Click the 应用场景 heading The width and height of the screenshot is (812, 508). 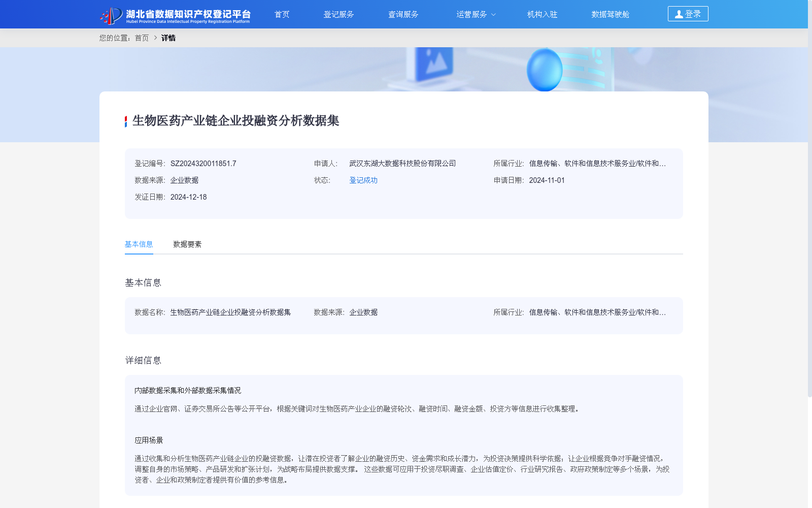click(x=149, y=440)
